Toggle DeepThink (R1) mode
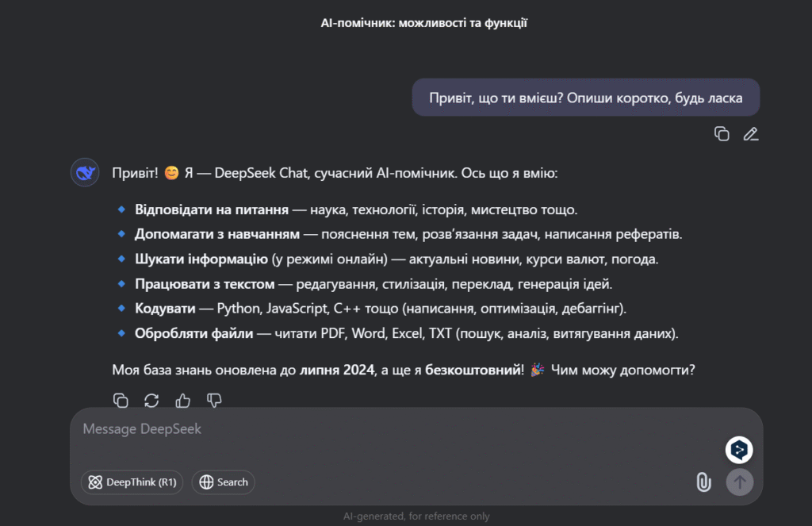 pyautogui.click(x=132, y=482)
